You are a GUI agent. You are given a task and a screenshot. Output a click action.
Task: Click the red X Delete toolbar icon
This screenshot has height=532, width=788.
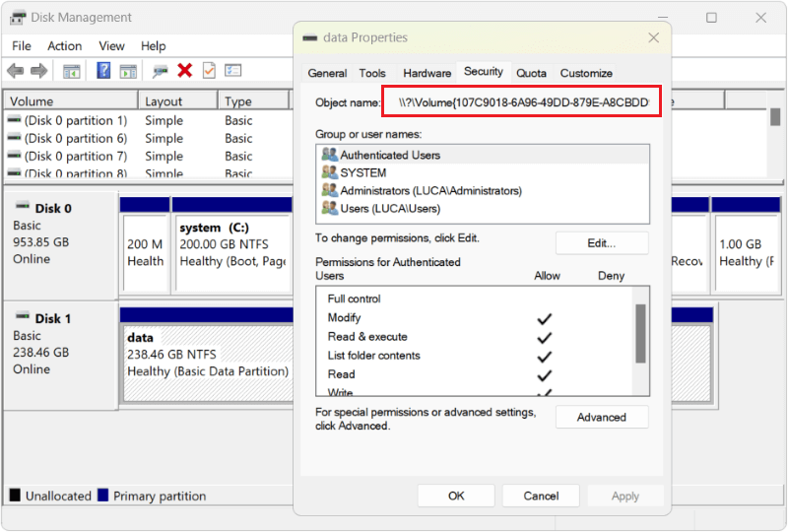[185, 70]
